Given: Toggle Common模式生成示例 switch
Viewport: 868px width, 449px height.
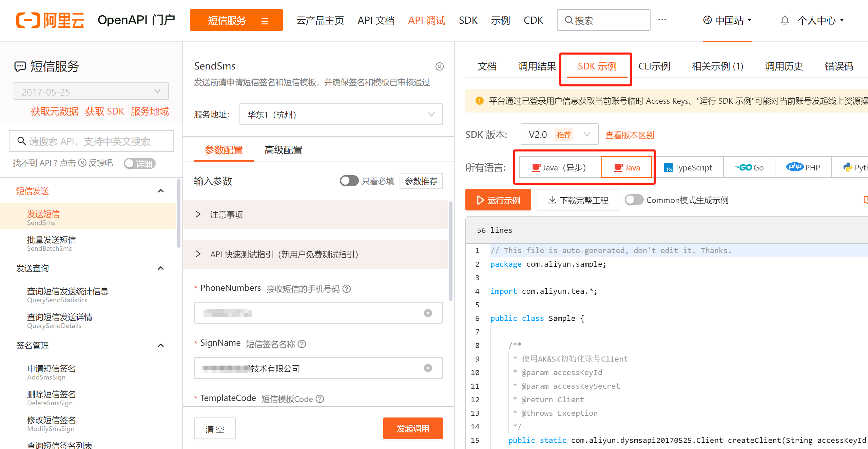Looking at the screenshot, I should (x=634, y=200).
